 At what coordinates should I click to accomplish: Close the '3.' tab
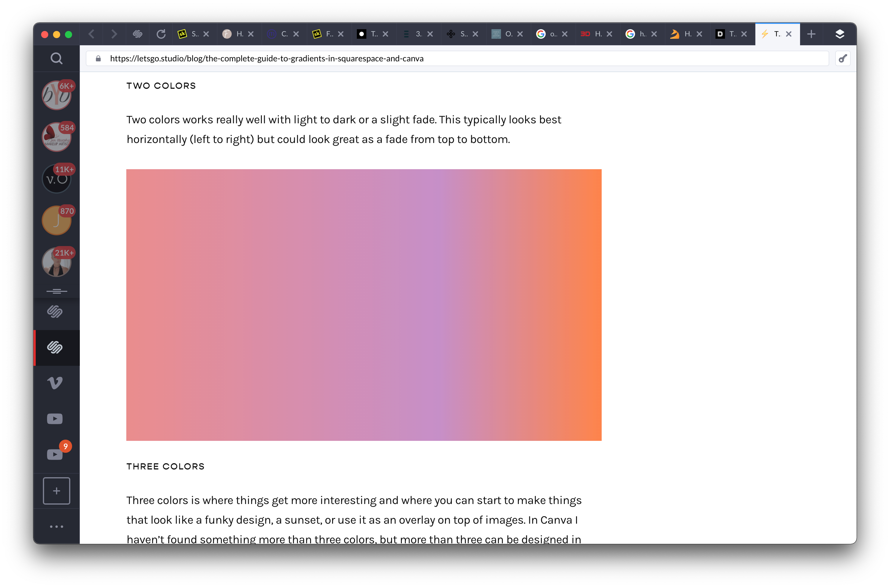pos(430,34)
